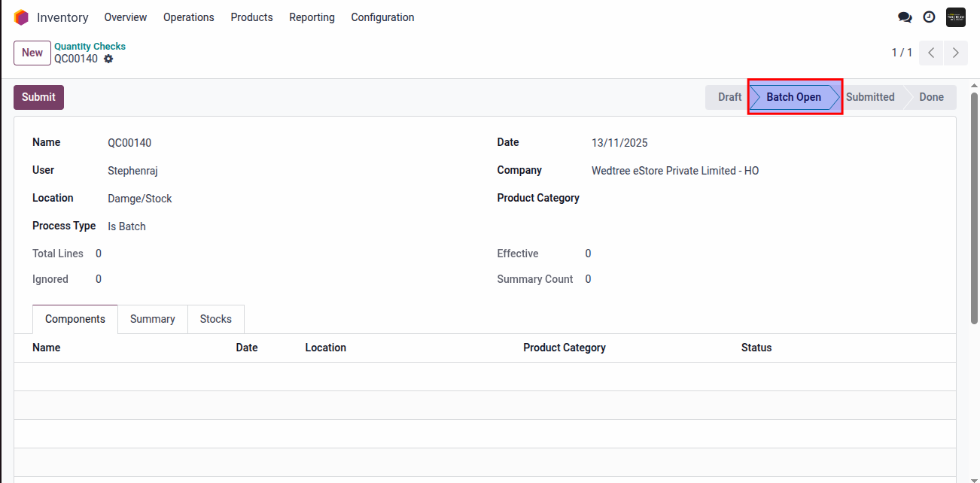Image resolution: width=980 pixels, height=483 pixels.
Task: Click the New record button
Action: click(32, 53)
